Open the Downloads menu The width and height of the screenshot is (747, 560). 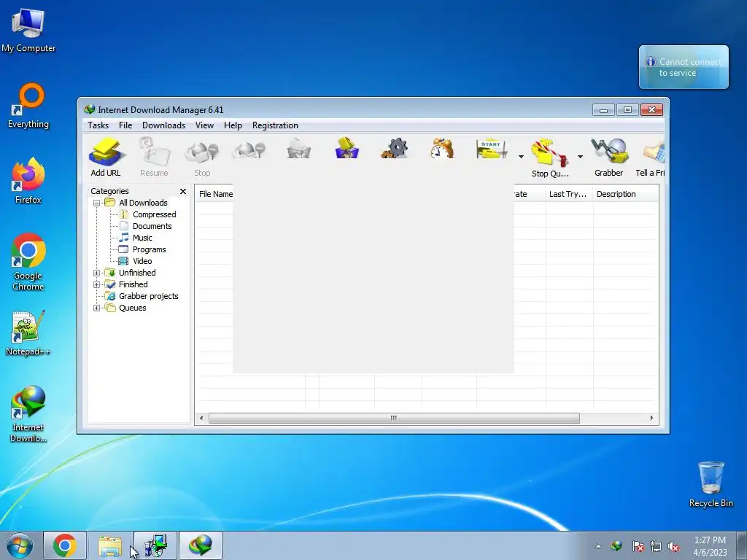click(163, 125)
